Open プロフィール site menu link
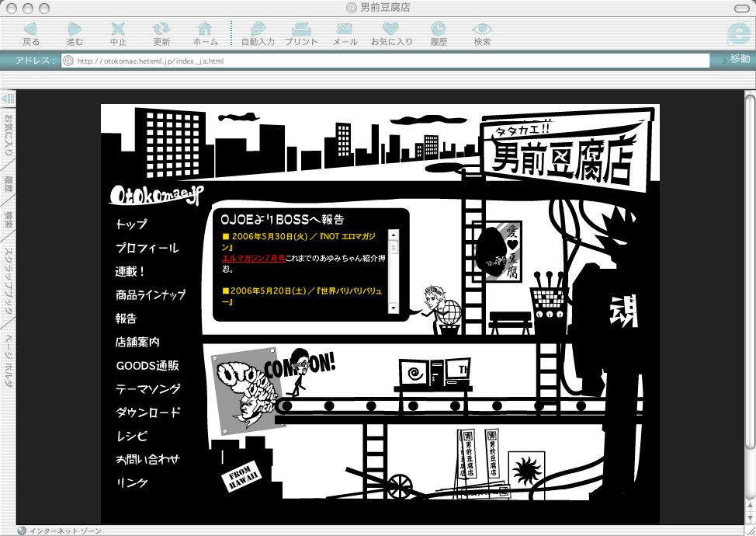 point(147,249)
